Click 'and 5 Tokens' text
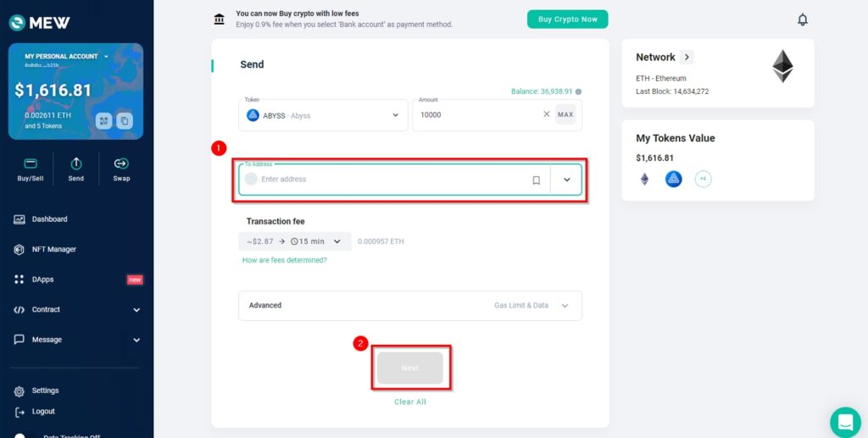Screen dimensions: 868x438 click(43, 126)
